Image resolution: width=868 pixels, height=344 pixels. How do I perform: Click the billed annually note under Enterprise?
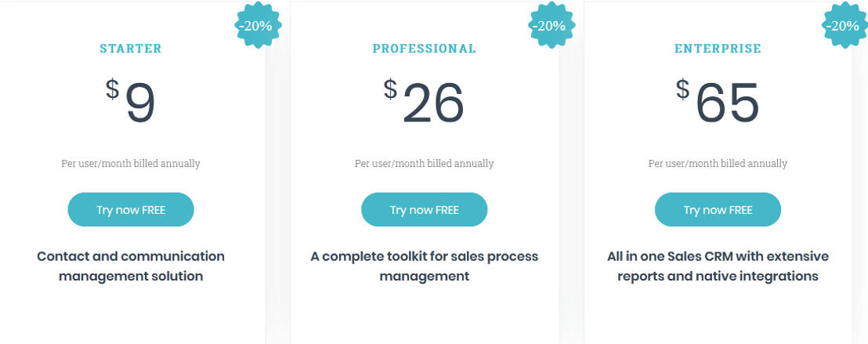(718, 164)
